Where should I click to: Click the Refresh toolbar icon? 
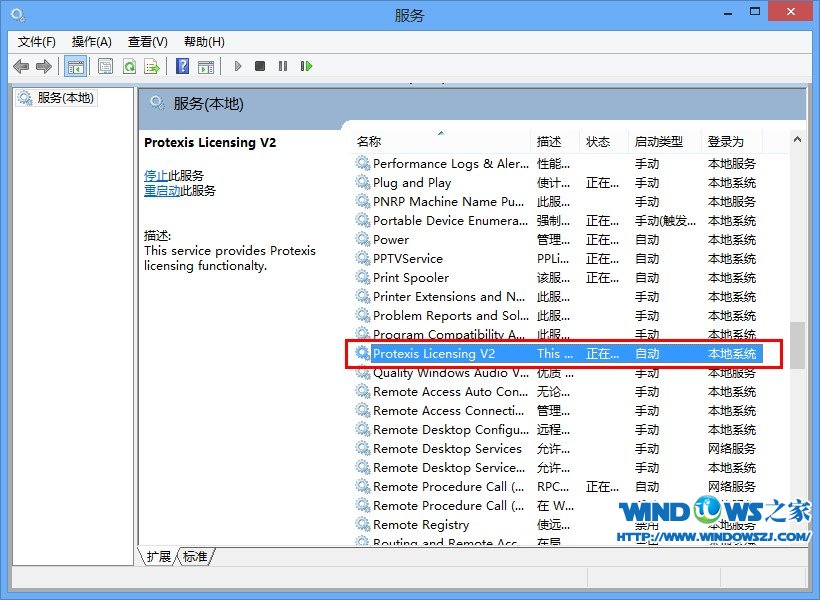(129, 66)
